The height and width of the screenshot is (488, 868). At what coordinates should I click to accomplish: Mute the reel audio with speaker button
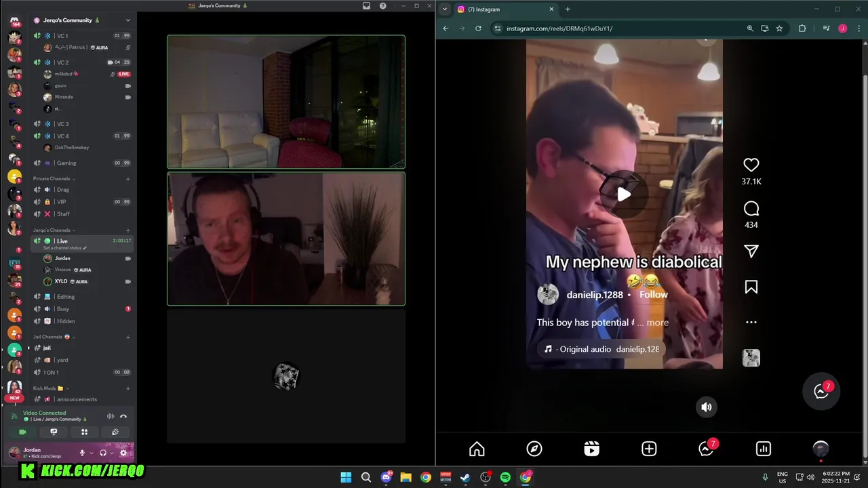(706, 407)
